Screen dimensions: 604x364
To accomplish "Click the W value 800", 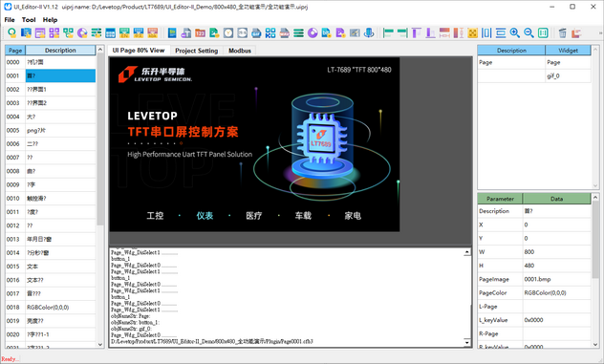I will (x=556, y=252).
